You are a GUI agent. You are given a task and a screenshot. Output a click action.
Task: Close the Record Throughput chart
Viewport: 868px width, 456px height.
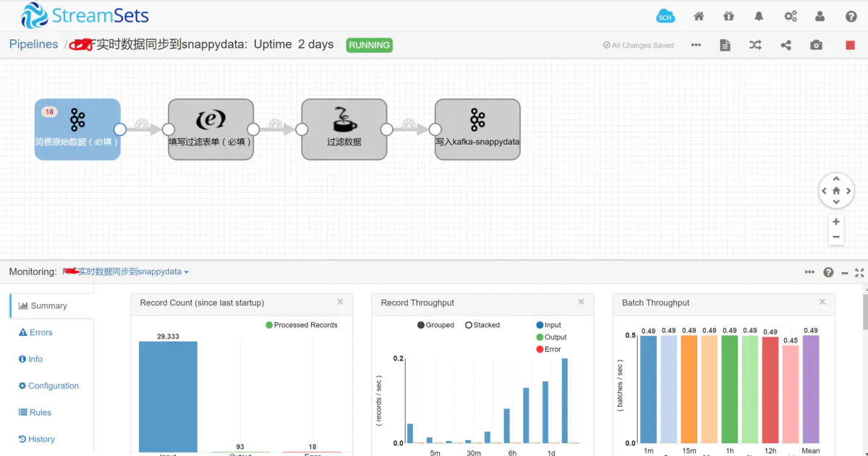pyautogui.click(x=581, y=302)
